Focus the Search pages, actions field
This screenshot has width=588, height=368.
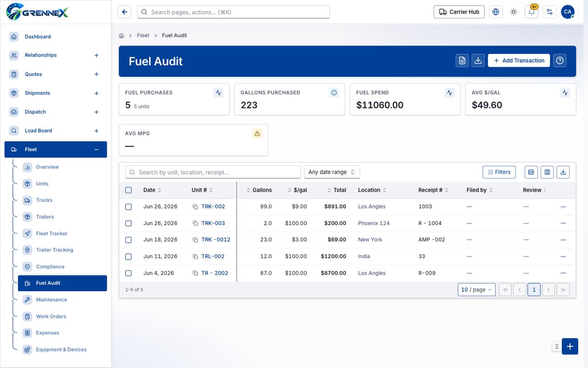point(233,12)
